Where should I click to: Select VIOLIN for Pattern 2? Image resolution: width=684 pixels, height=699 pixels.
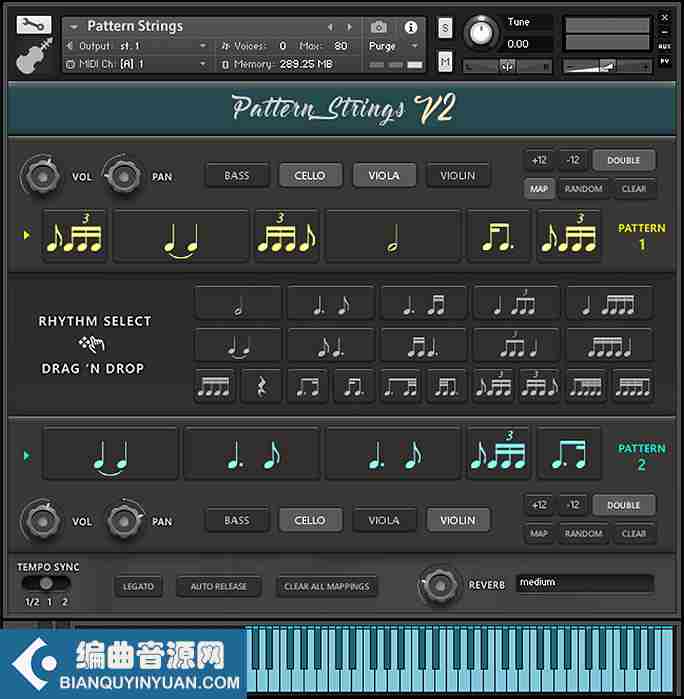click(x=458, y=520)
